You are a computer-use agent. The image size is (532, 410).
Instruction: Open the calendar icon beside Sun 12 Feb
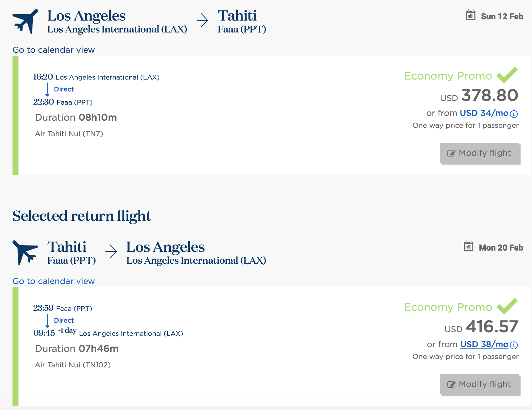[x=471, y=15]
